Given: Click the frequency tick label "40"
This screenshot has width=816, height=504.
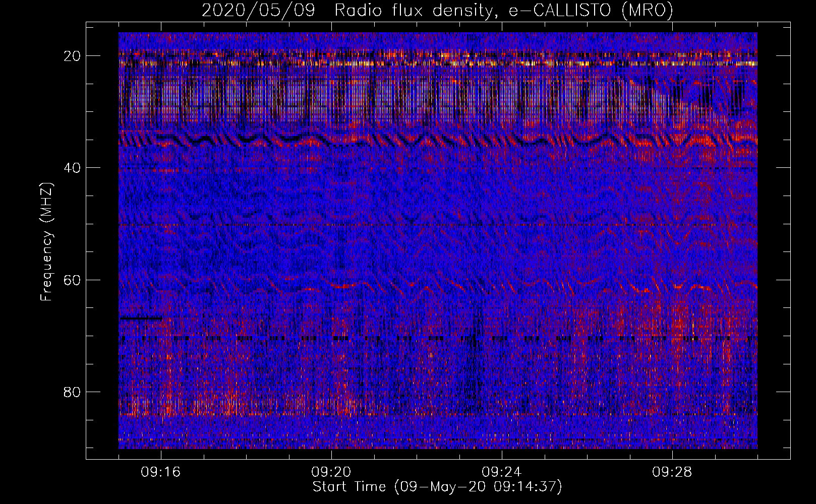Looking at the screenshot, I should point(73,168).
